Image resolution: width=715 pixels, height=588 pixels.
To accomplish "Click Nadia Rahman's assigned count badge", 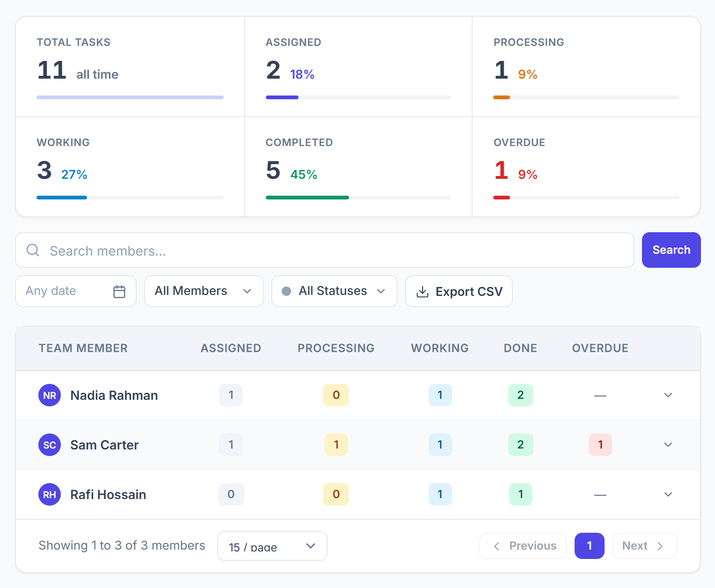I will point(231,395).
